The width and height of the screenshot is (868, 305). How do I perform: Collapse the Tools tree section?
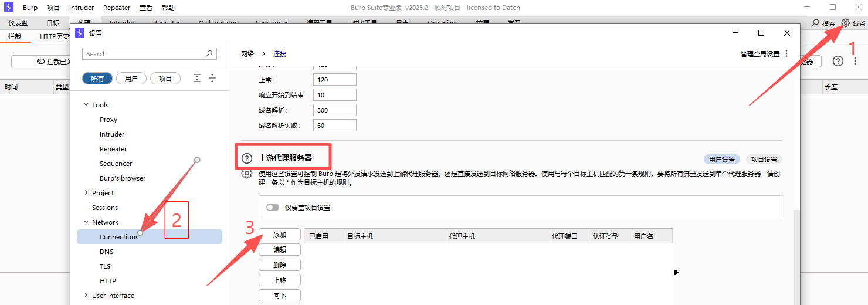(x=86, y=105)
